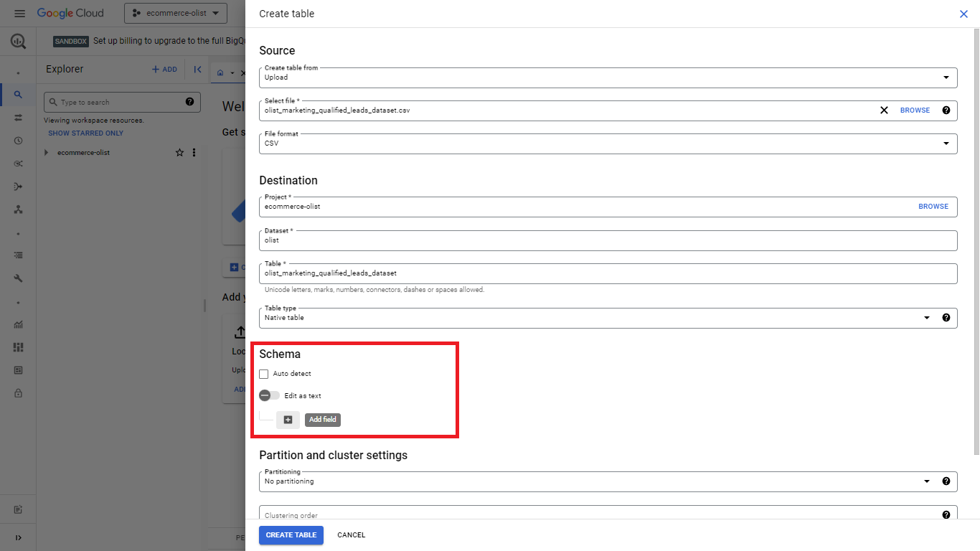
Task: Click the CREATE TABLE button
Action: pos(291,535)
